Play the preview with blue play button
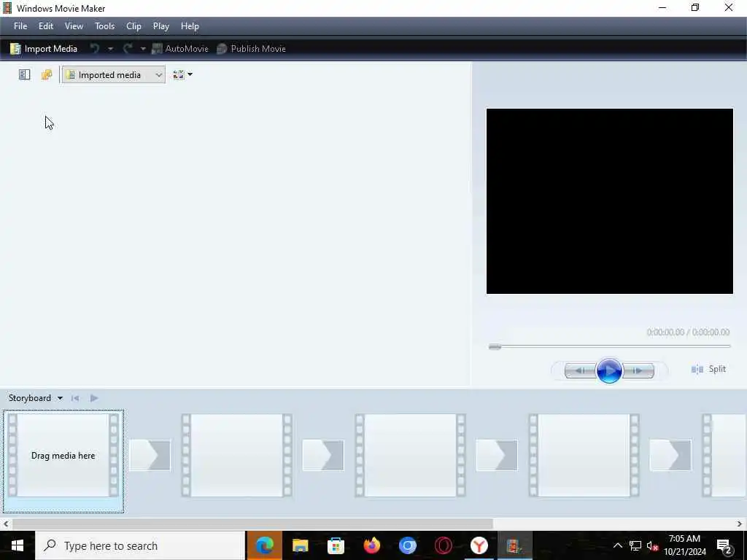The image size is (747, 560). tap(609, 370)
